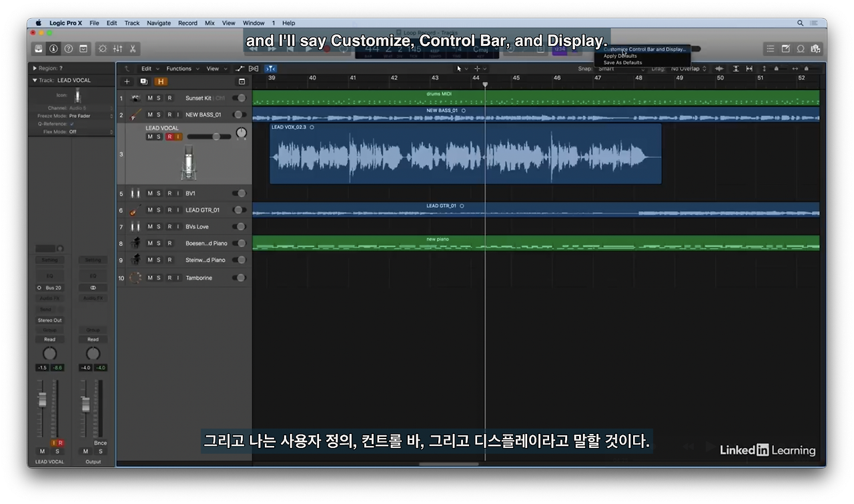Click the horizontal auto zoom icon
The height and width of the screenshot is (504, 854).
(x=749, y=69)
